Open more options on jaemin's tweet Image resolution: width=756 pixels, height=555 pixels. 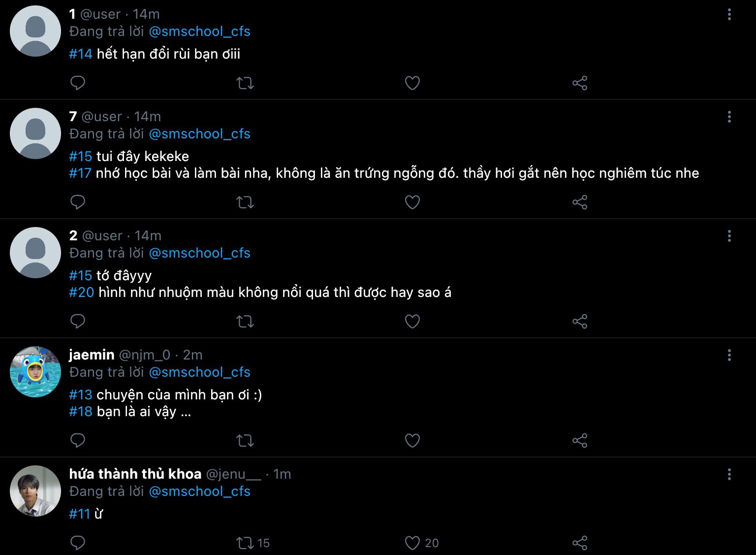coord(729,355)
